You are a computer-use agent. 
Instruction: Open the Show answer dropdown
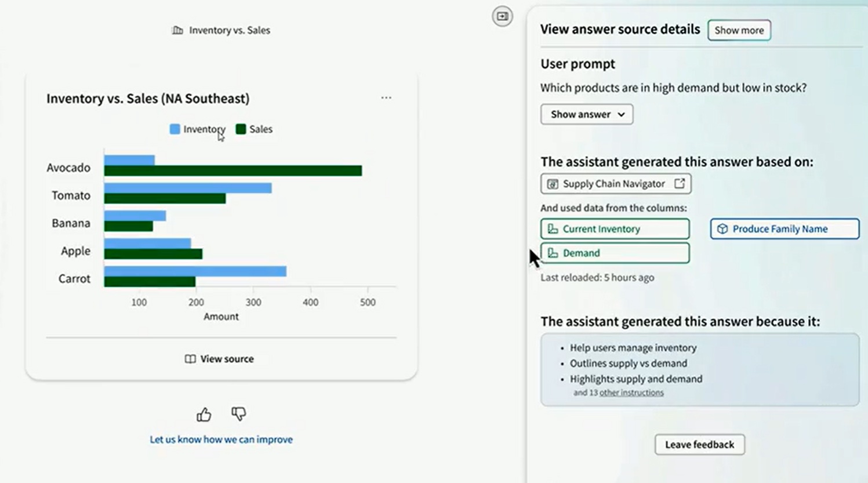coord(586,114)
